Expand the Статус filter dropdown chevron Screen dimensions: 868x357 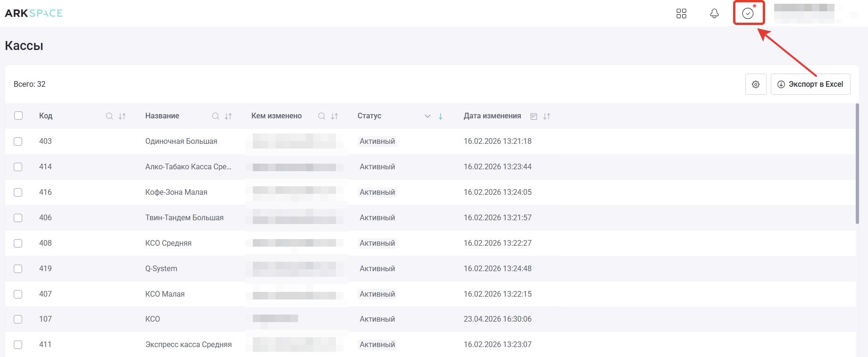tap(427, 116)
